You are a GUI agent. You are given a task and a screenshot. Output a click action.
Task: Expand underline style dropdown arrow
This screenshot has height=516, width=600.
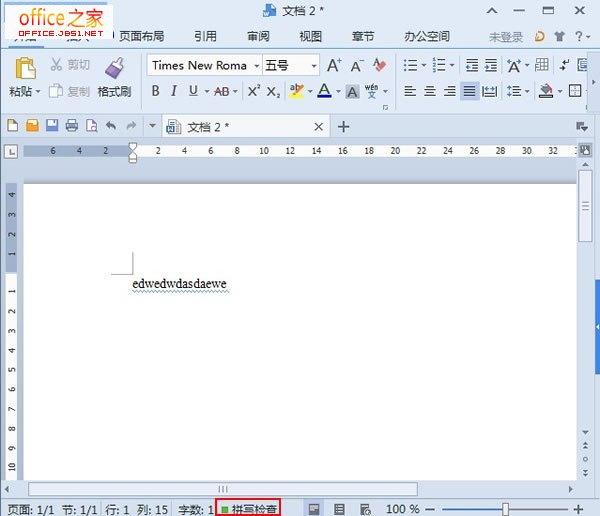pos(207,91)
